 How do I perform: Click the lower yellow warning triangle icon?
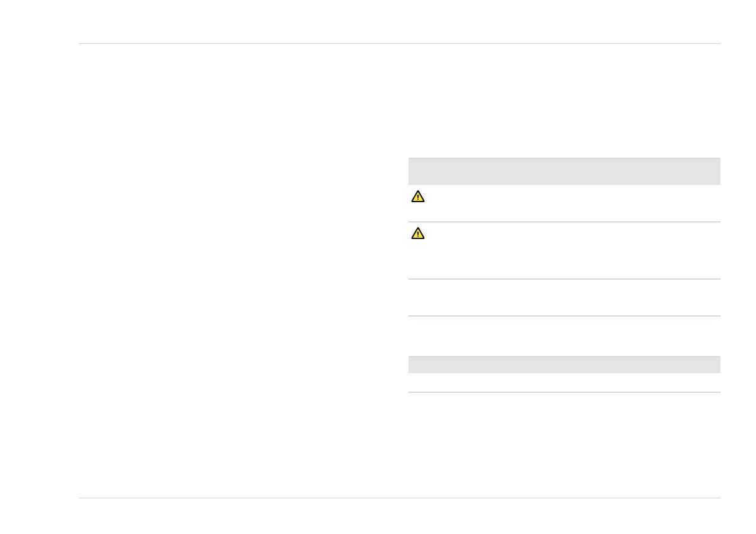pos(417,234)
